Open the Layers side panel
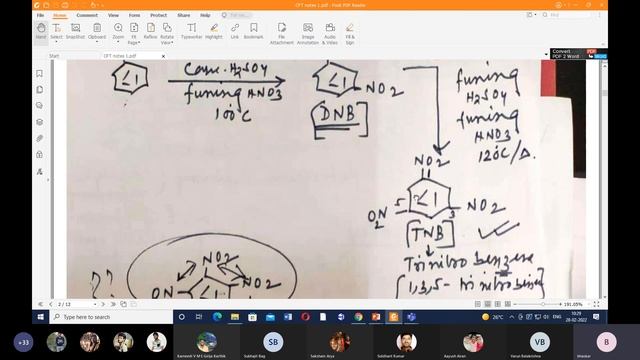The width and height of the screenshot is (640, 360). pyautogui.click(x=40, y=122)
